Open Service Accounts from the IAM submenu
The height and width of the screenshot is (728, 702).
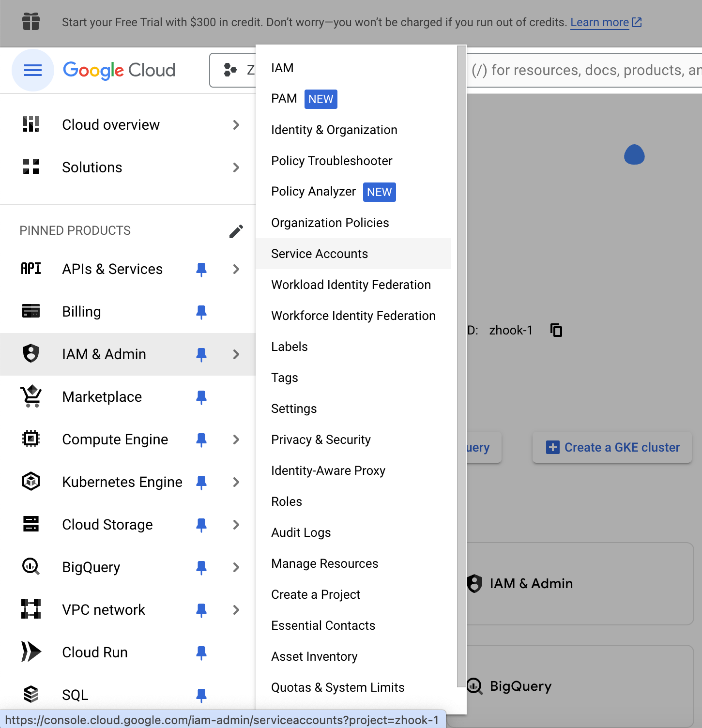[x=320, y=254]
